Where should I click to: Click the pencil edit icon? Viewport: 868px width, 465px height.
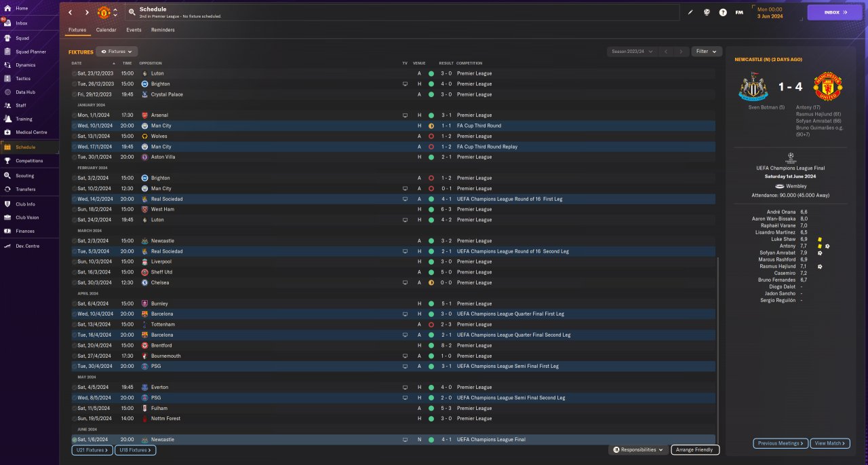(x=690, y=12)
